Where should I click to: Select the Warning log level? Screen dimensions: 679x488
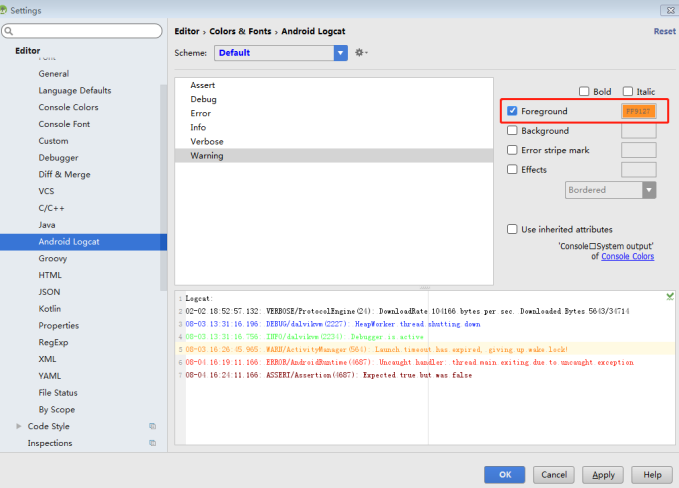(334, 155)
